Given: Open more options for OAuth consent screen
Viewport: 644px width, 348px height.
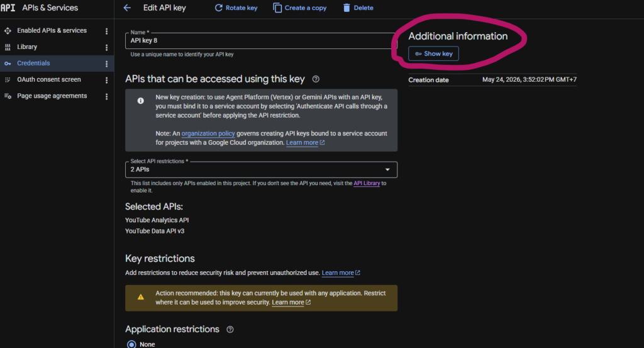Looking at the screenshot, I should coord(106,80).
